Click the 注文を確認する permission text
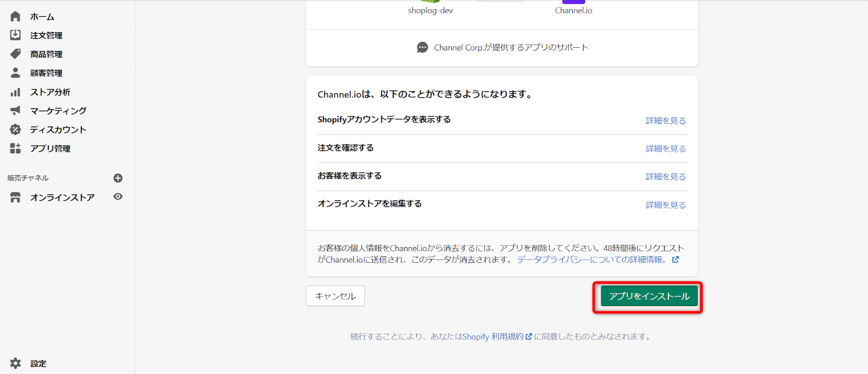 coord(346,148)
